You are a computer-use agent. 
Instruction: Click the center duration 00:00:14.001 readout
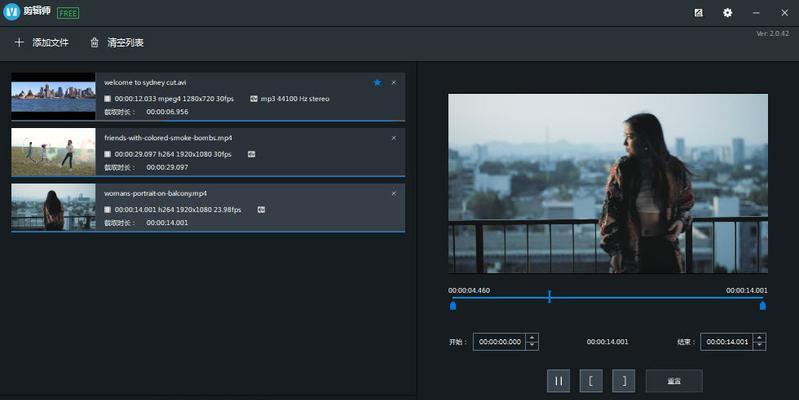pos(607,342)
